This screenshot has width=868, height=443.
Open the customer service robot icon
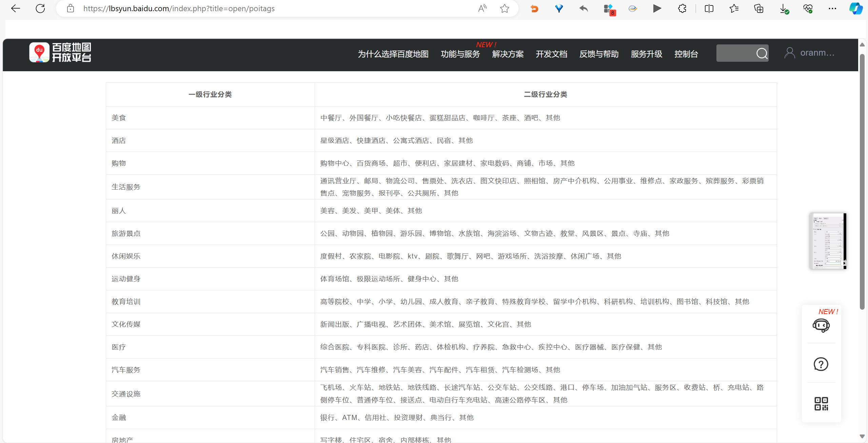821,325
